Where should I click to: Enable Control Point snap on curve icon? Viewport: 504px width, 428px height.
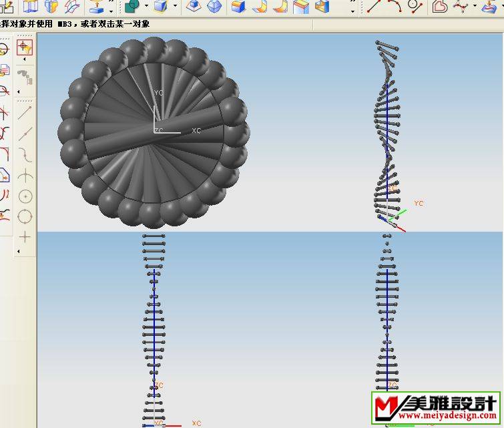(25, 155)
